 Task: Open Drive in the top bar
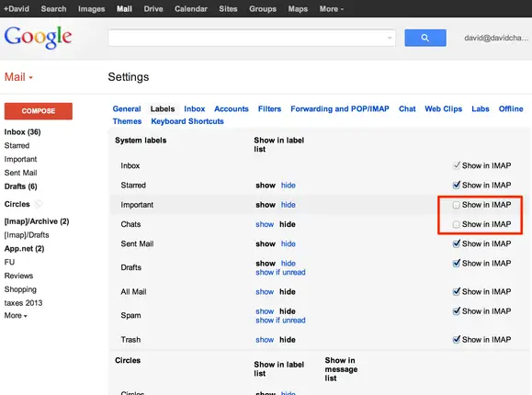tap(153, 9)
